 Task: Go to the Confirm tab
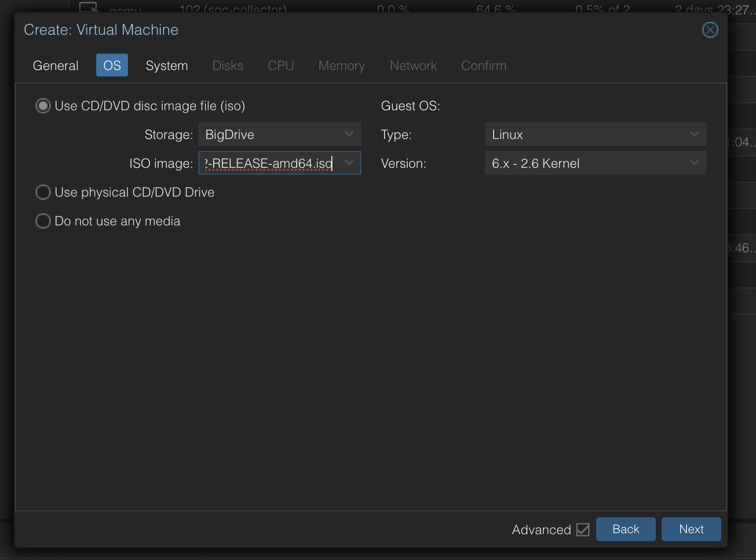pyautogui.click(x=483, y=65)
